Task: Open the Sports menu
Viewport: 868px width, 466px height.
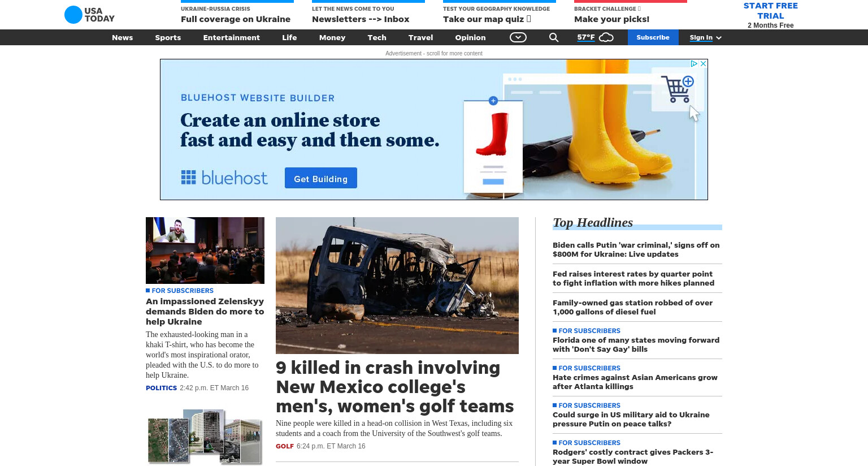Action: click(x=168, y=37)
